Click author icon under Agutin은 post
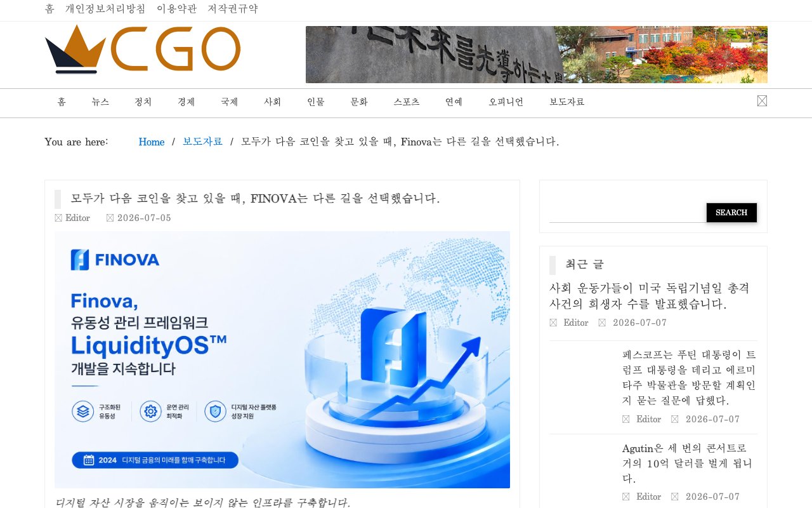The height and width of the screenshot is (508, 812). pos(626,497)
